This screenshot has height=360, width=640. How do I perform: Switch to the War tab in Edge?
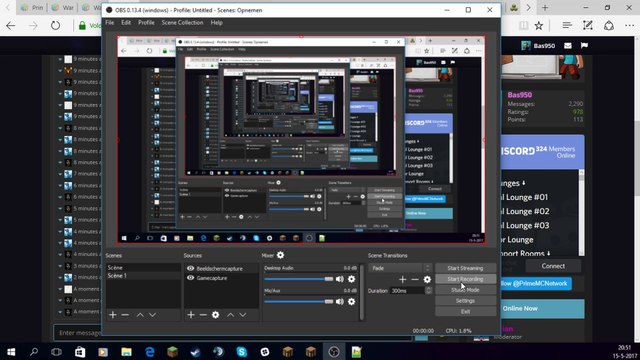pos(63,8)
